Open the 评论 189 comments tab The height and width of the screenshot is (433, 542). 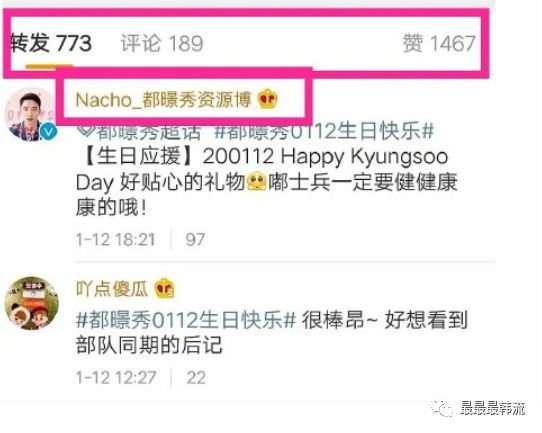click(x=162, y=44)
